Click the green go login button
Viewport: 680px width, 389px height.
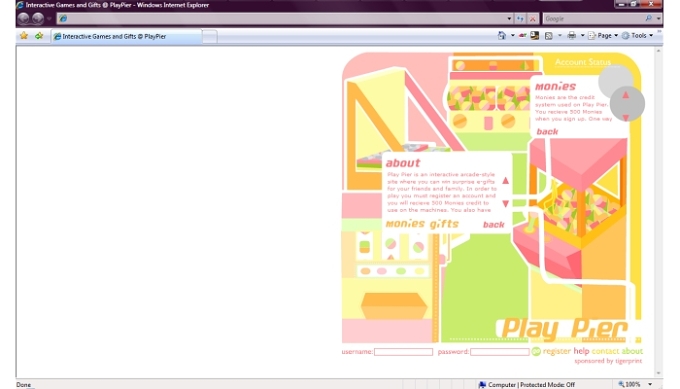[x=536, y=351]
